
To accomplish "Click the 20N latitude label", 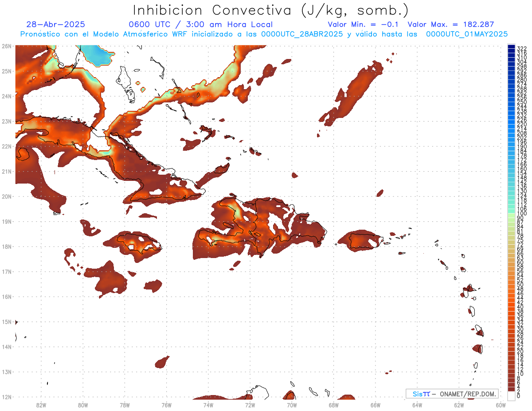I will pos(6,196).
